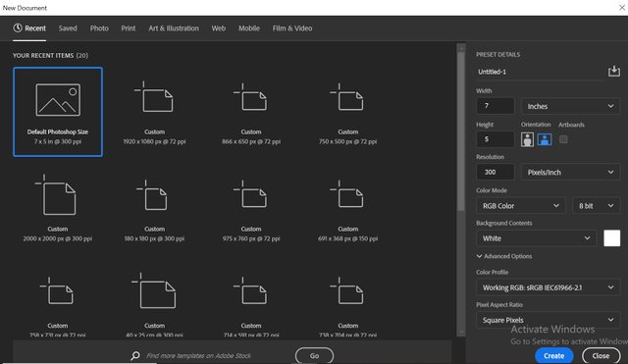
Task: Select landscape orientation icon
Action: [x=545, y=139]
